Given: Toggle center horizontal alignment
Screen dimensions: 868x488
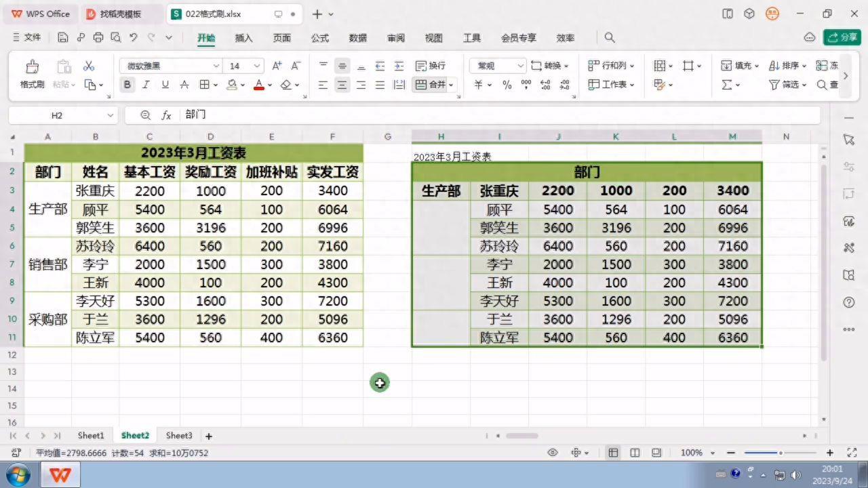Looking at the screenshot, I should click(342, 85).
